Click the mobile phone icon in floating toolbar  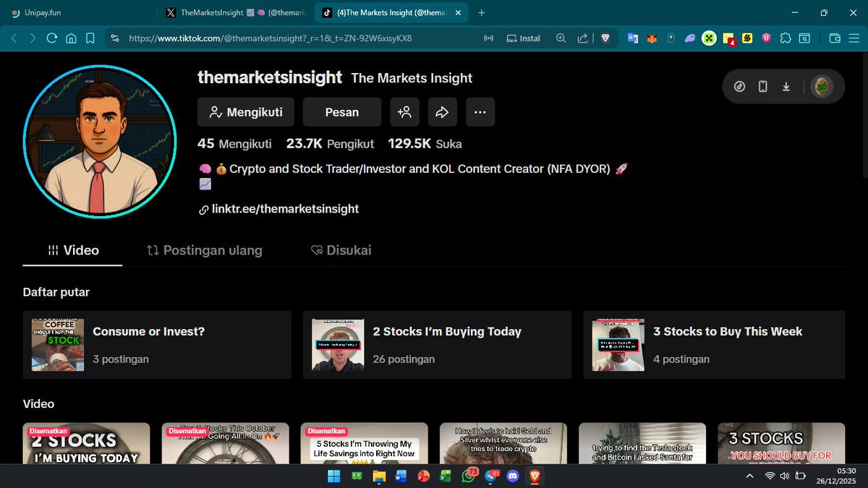(x=762, y=87)
